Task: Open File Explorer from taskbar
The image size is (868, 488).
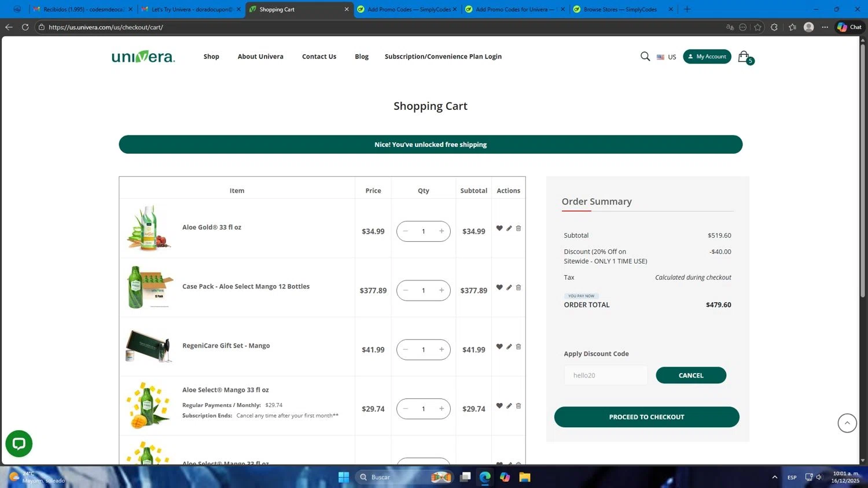Action: [524, 477]
